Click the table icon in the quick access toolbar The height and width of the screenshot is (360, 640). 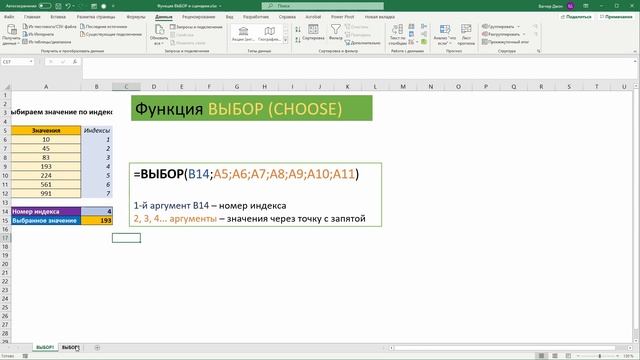pos(94,6)
